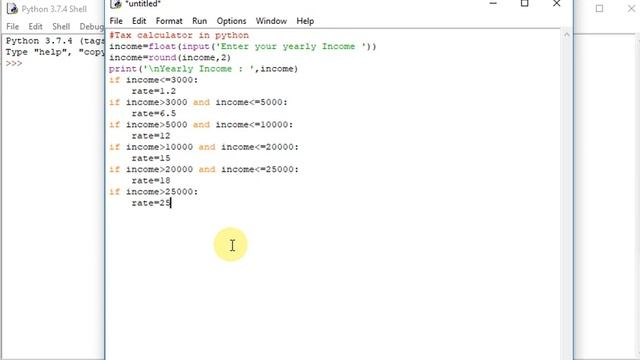Click the 'rate=25' line
The width and height of the screenshot is (640, 360).
click(151, 203)
